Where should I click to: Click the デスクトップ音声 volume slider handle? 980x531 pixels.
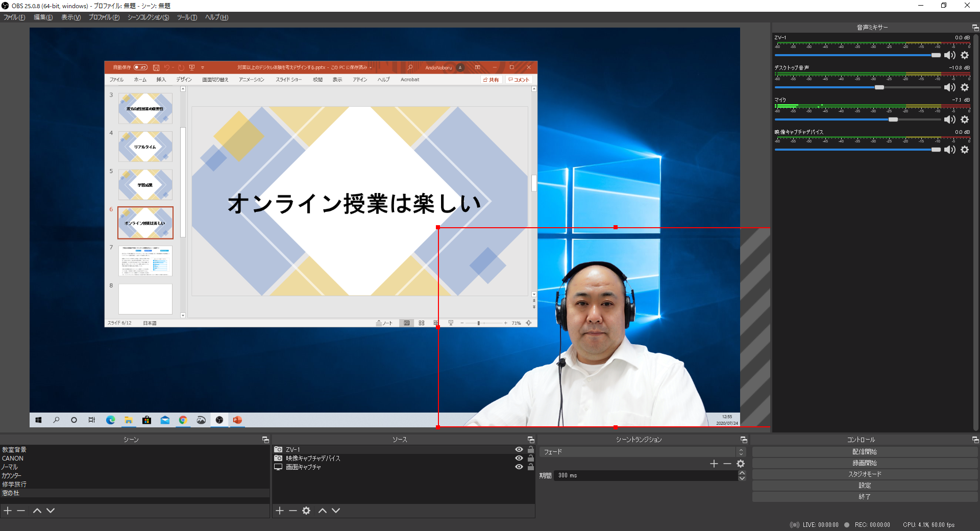pyautogui.click(x=879, y=87)
